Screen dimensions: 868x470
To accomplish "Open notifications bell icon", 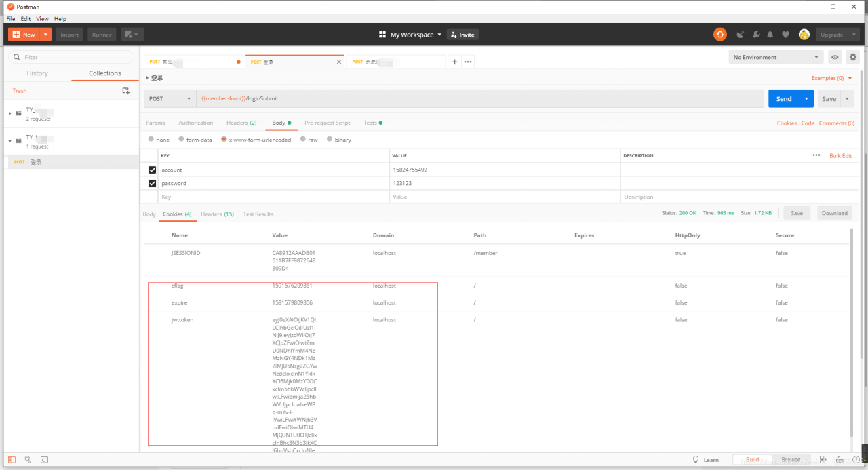I will (770, 35).
